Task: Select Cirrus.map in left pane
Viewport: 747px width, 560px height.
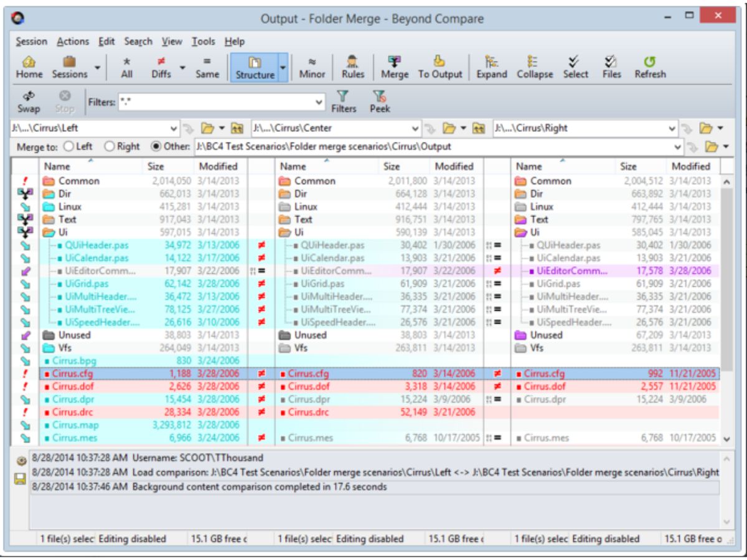Action: coord(143,425)
